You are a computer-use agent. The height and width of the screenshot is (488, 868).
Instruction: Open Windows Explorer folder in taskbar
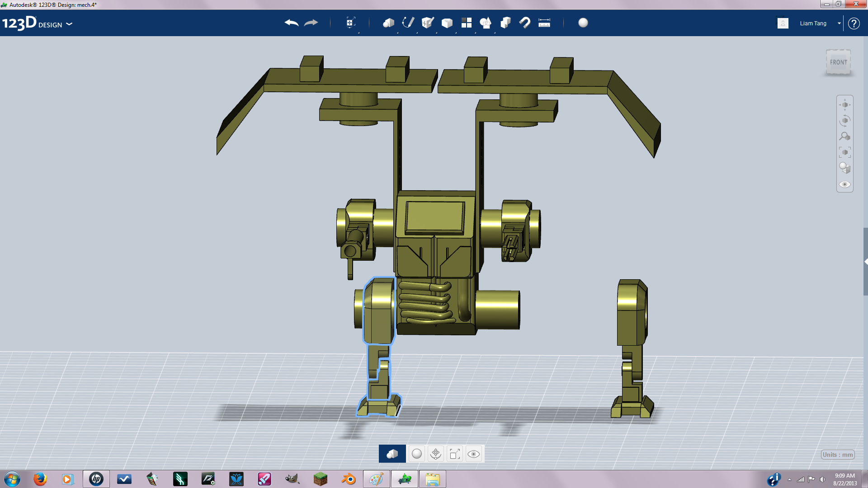tap(433, 479)
